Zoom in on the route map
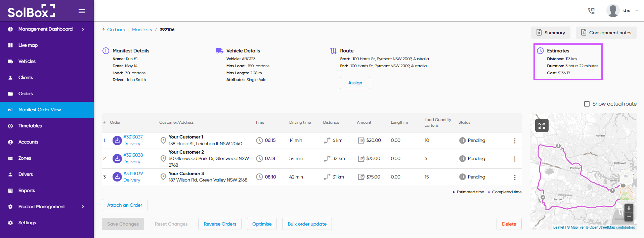This screenshot has width=644, height=238. [x=629, y=208]
